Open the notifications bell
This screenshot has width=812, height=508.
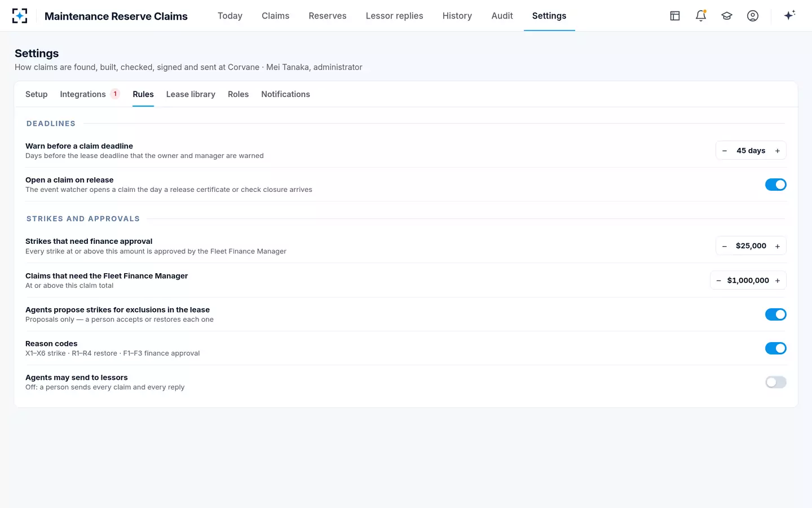tap(701, 16)
